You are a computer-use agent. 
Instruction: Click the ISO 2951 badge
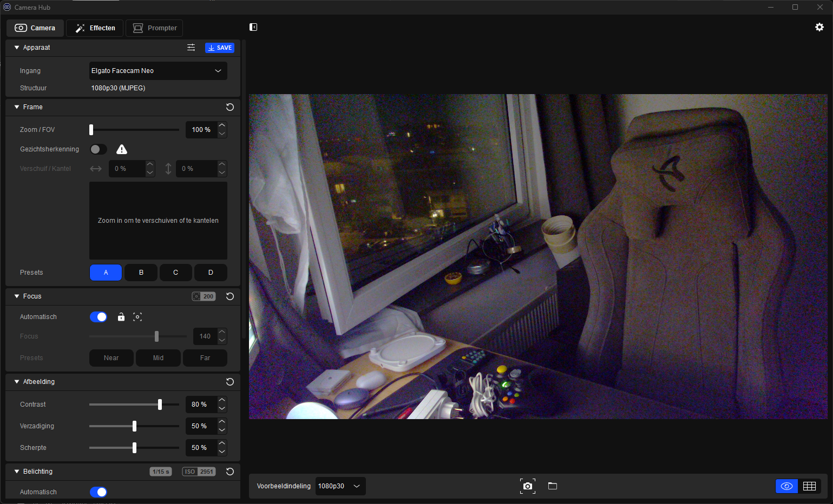click(199, 472)
